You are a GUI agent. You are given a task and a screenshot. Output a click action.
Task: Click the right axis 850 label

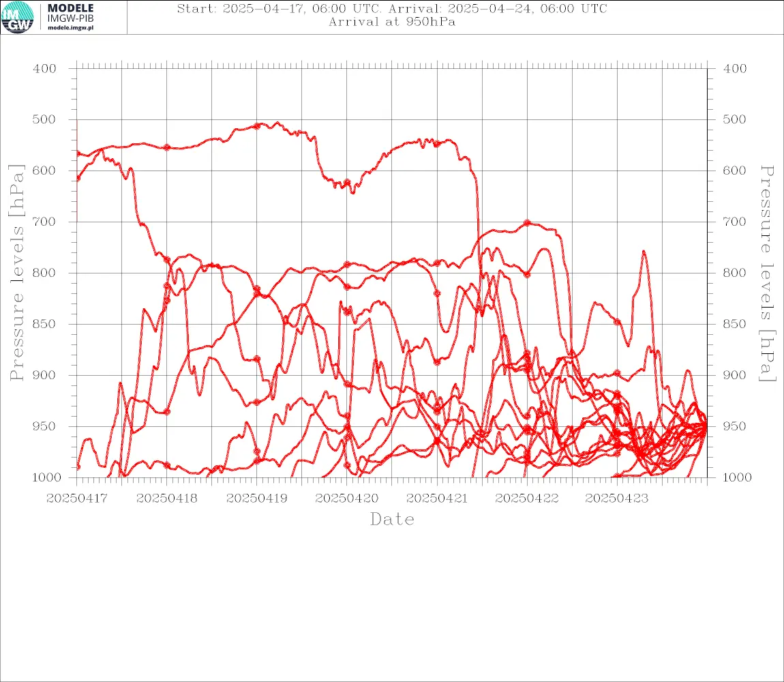735,324
